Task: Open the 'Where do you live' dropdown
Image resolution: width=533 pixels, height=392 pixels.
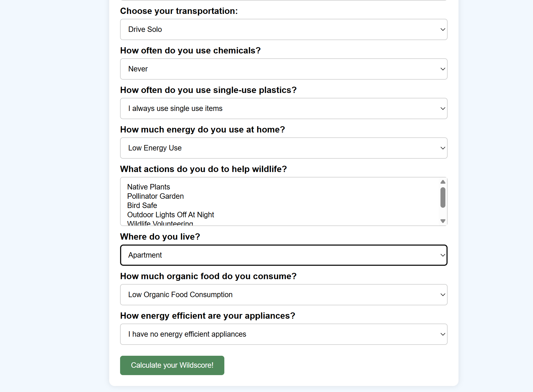Action: [x=283, y=255]
